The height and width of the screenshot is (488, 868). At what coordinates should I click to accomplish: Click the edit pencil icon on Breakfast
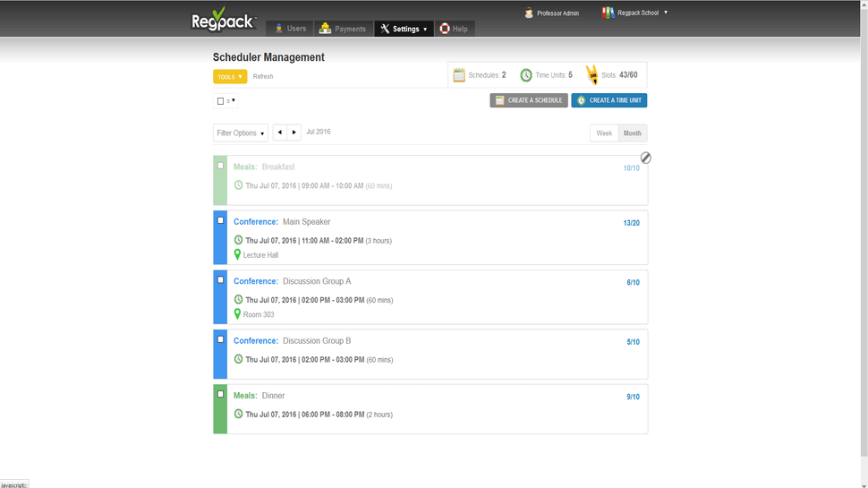point(645,158)
